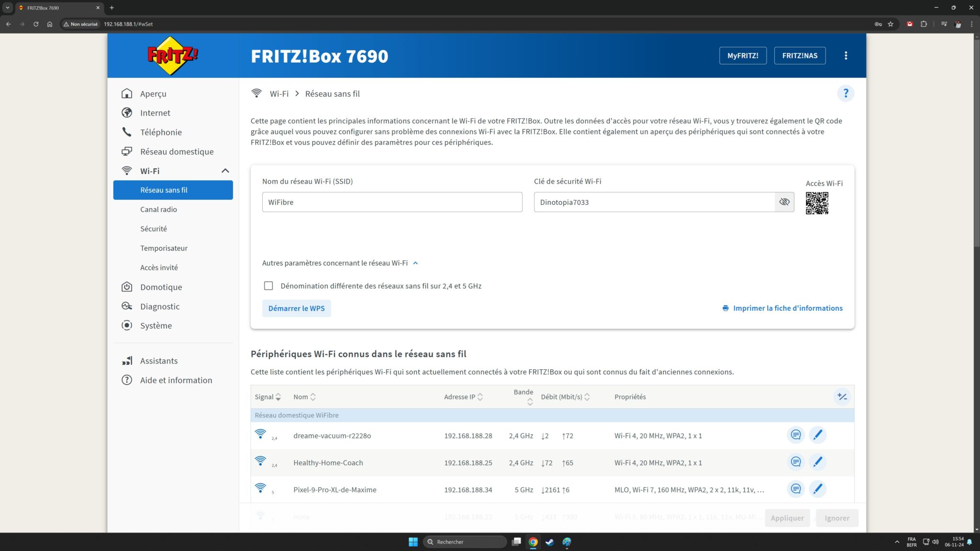Show details for Healthy-Home-Coach
Image resolution: width=980 pixels, height=551 pixels.
(796, 462)
